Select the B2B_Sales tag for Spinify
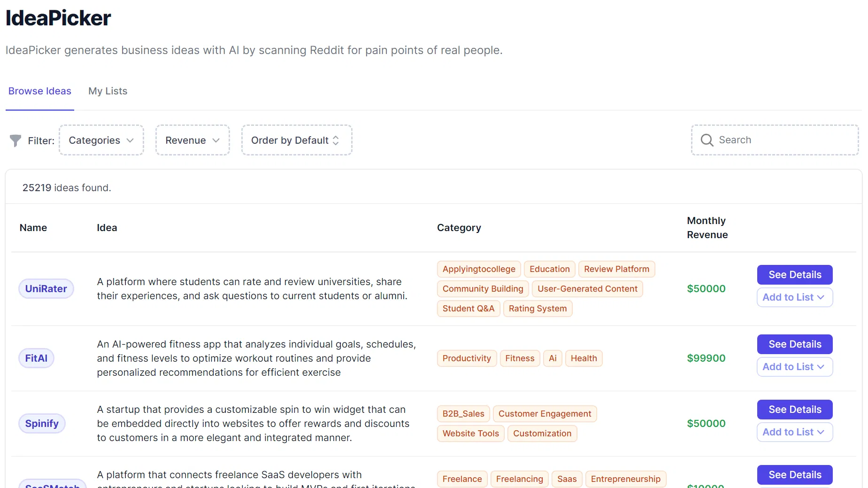Viewport: 868px width, 488px height. [463, 414]
